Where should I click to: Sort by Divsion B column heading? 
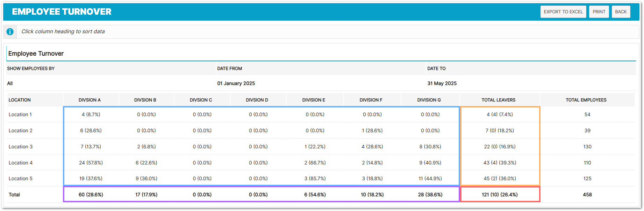pos(145,100)
